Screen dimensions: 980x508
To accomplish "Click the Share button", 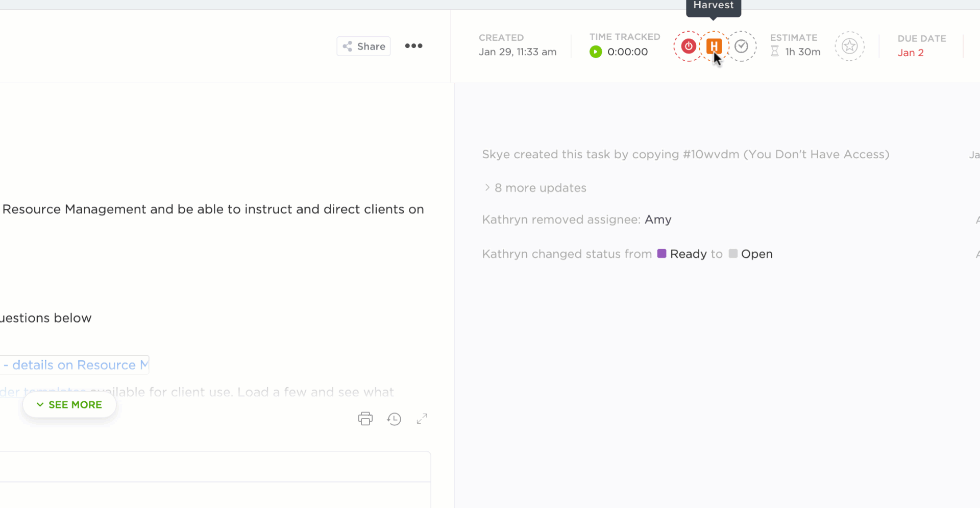I will click(x=363, y=46).
